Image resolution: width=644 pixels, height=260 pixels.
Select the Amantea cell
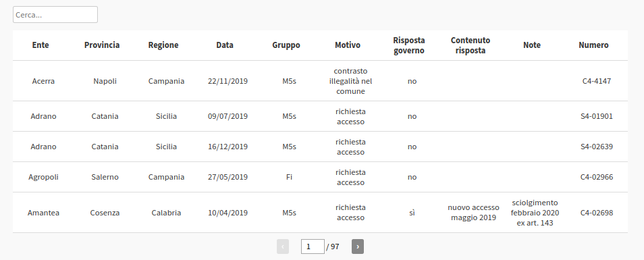click(43, 213)
